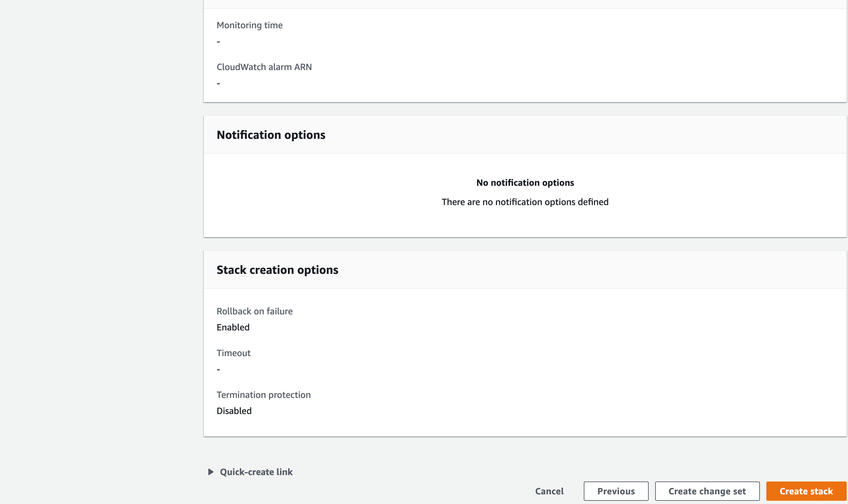Viewport: 848px width, 504px height.
Task: Click the Timeout label
Action: point(234,353)
